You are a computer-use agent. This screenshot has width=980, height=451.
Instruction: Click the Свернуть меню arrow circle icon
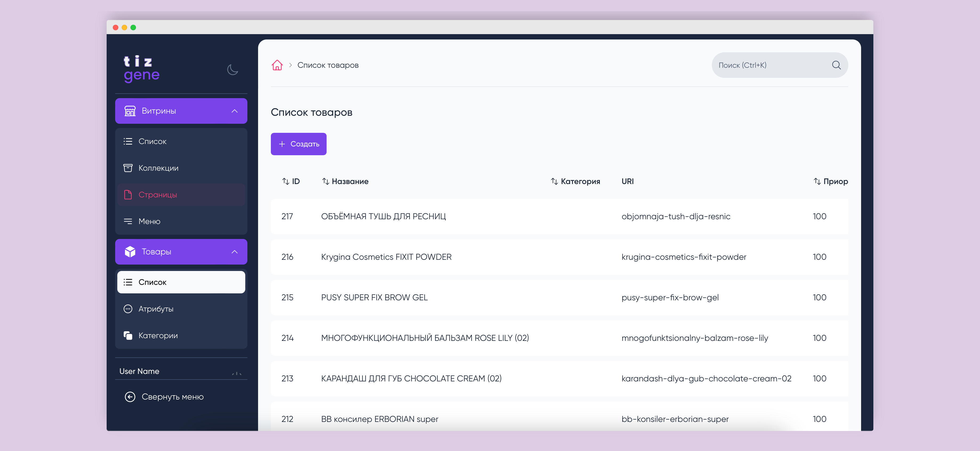pyautogui.click(x=130, y=397)
